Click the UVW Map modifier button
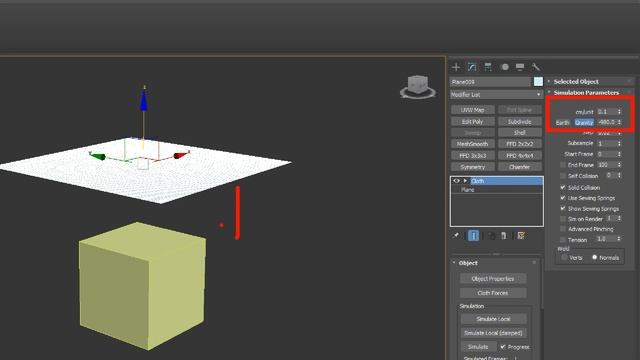 (473, 110)
